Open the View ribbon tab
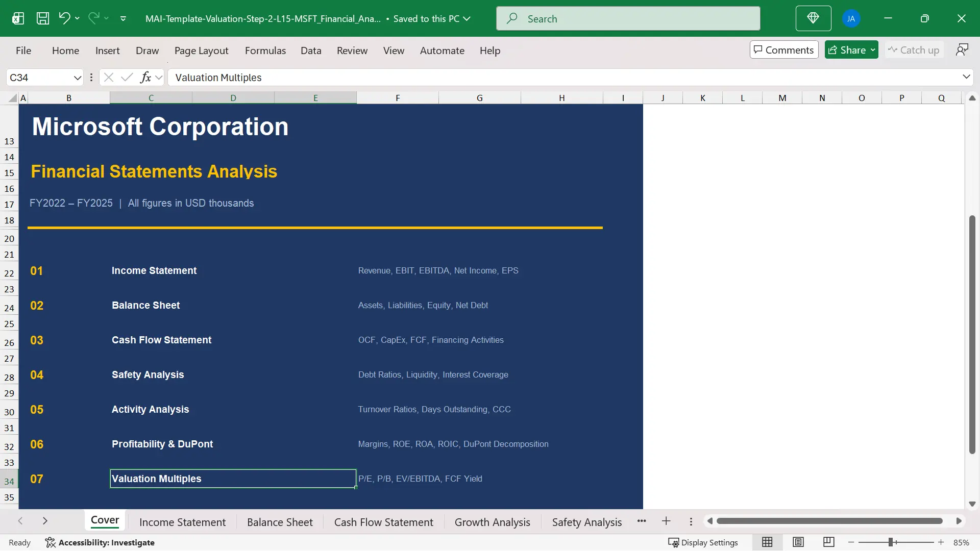This screenshot has width=980, height=551. (394, 51)
